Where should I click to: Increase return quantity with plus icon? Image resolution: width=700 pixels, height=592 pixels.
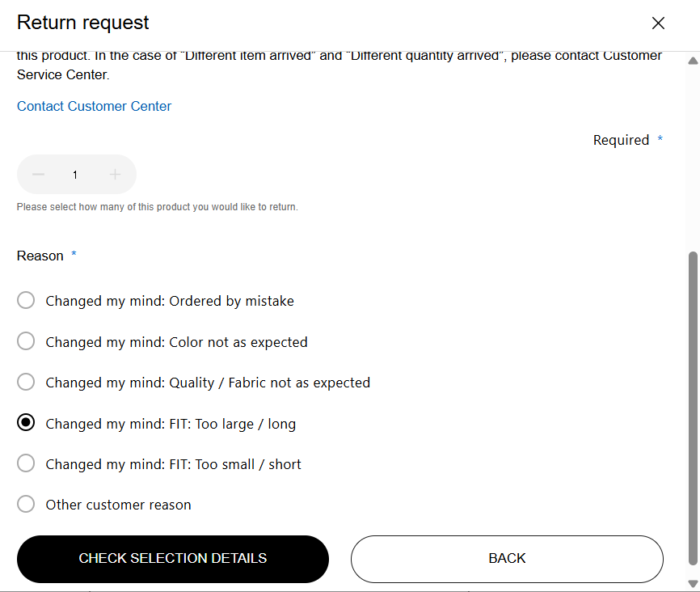coord(115,175)
